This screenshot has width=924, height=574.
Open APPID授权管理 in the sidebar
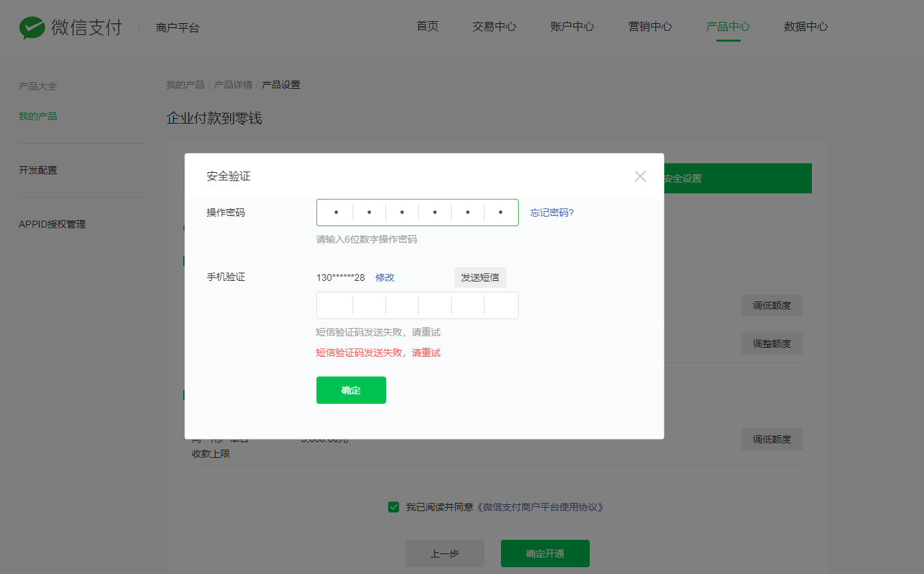click(x=52, y=224)
